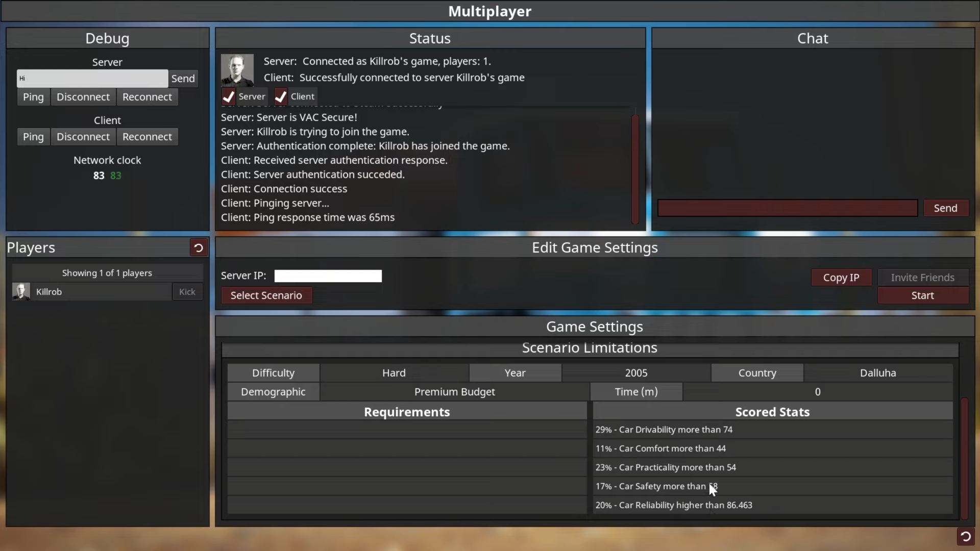Image resolution: width=980 pixels, height=551 pixels.
Task: Disconnect the client in Debug panel
Action: [x=83, y=137]
